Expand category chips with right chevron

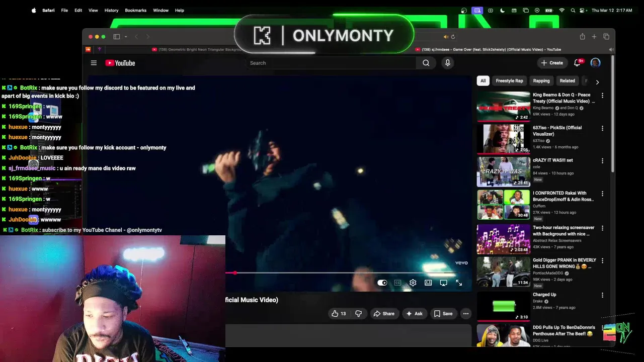597,81
